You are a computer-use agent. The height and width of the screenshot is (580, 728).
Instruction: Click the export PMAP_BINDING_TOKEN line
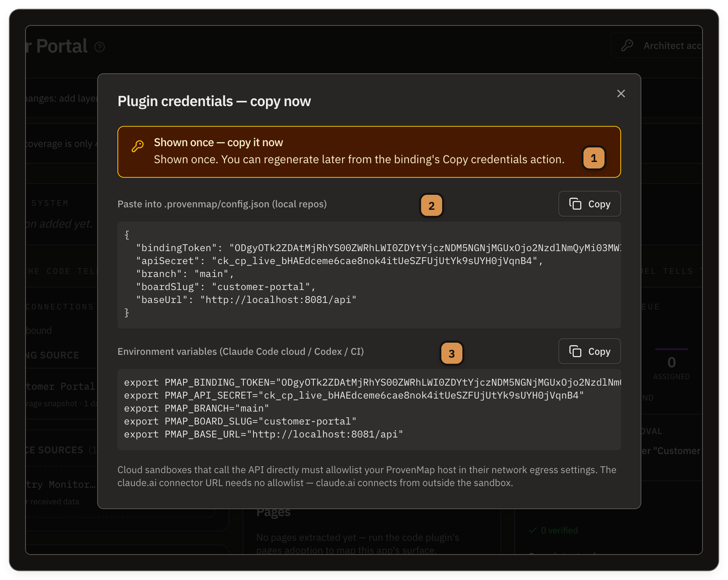point(373,382)
